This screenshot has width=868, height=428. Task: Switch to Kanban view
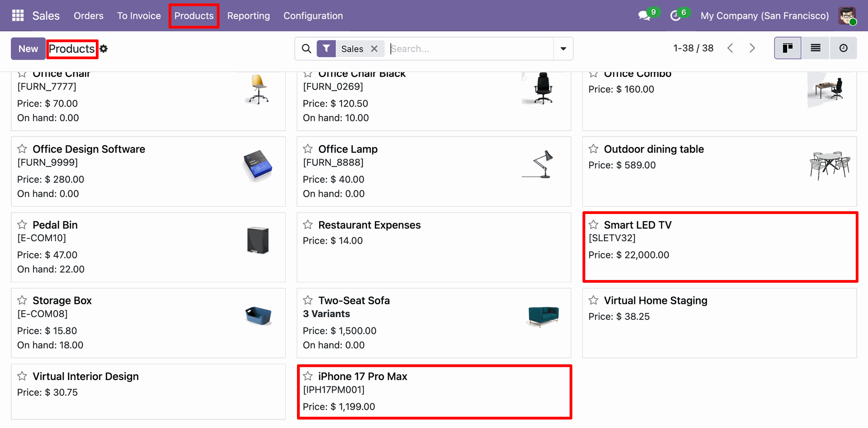788,48
